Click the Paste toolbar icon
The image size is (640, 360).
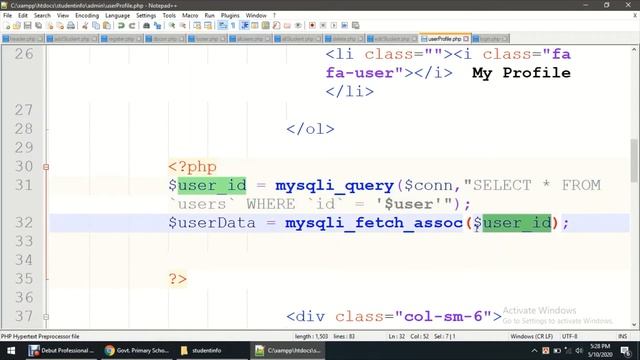(107, 26)
